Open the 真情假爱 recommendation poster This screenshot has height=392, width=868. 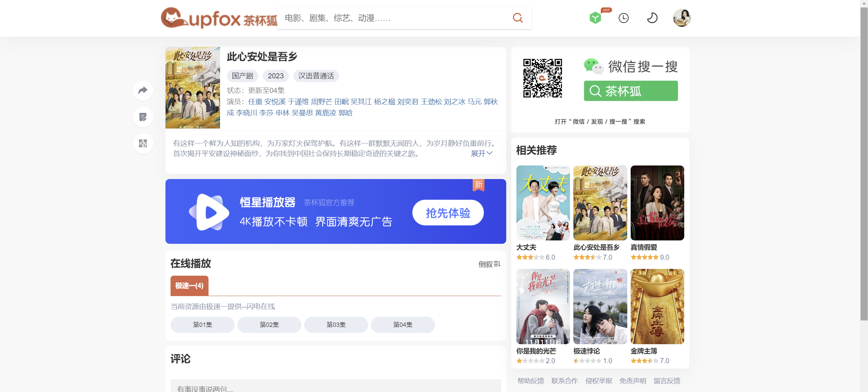pos(657,203)
